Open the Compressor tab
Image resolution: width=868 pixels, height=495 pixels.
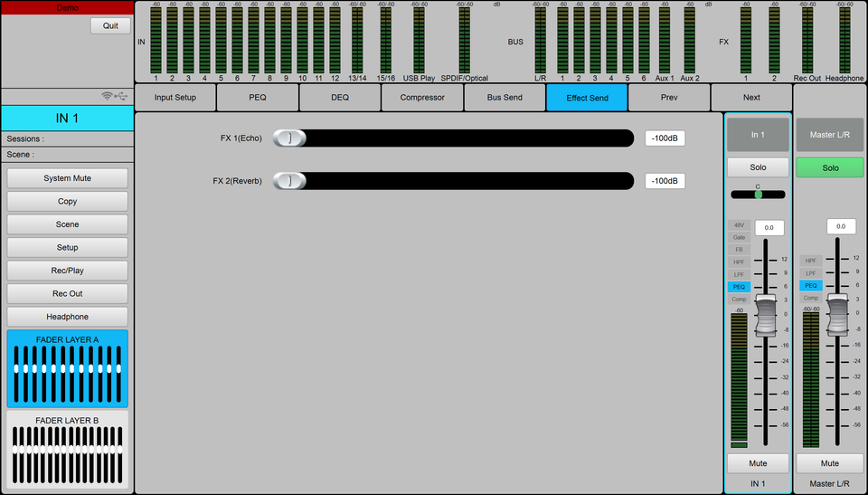[x=422, y=98]
